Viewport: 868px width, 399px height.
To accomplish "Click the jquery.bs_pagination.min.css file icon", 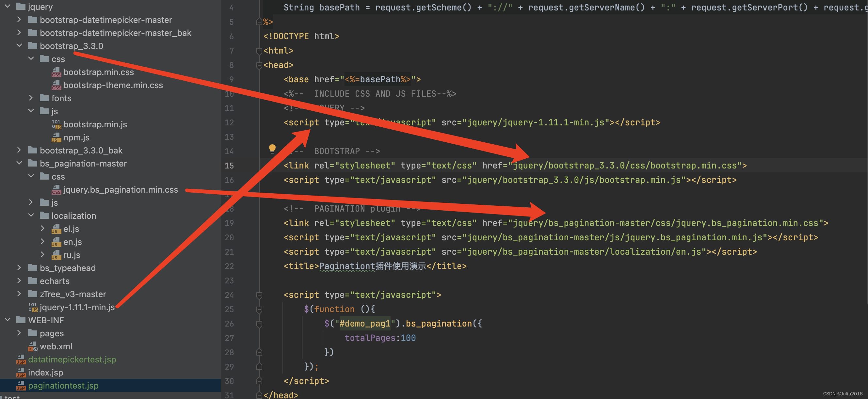I will [x=56, y=190].
